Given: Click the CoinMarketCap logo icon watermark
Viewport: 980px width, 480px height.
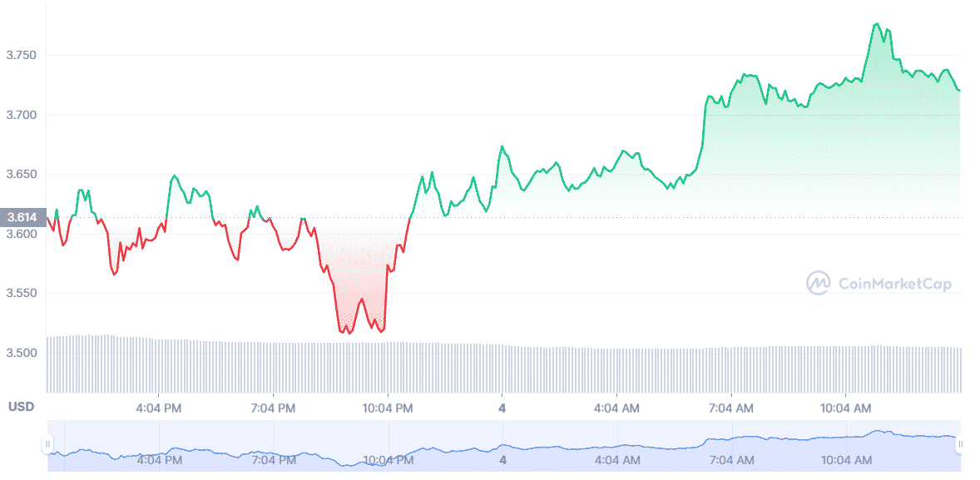Looking at the screenshot, I should pos(818,283).
